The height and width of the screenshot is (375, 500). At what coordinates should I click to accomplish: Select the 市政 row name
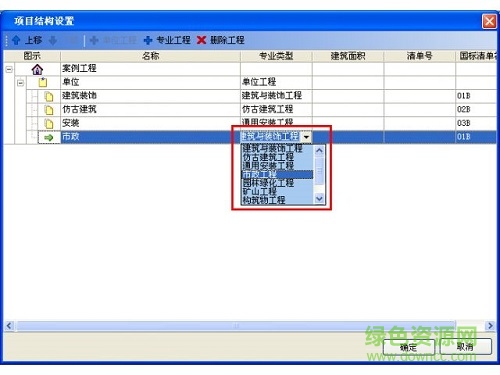coord(150,137)
